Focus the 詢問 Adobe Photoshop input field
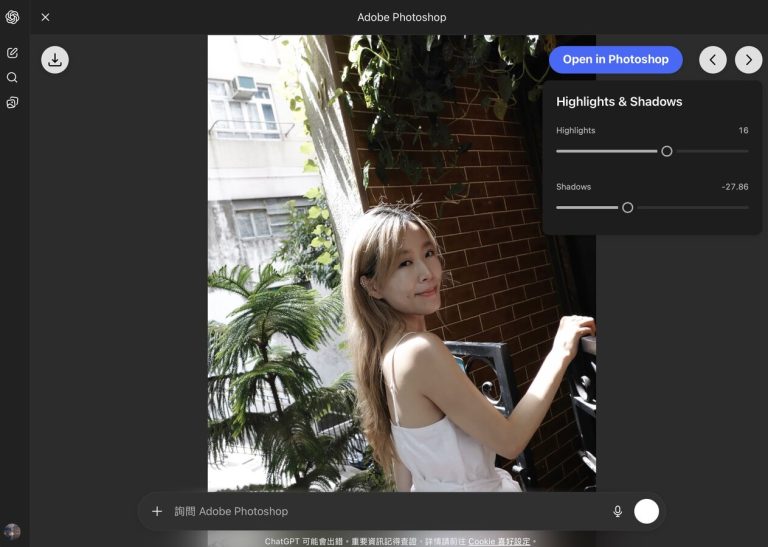 coord(380,511)
